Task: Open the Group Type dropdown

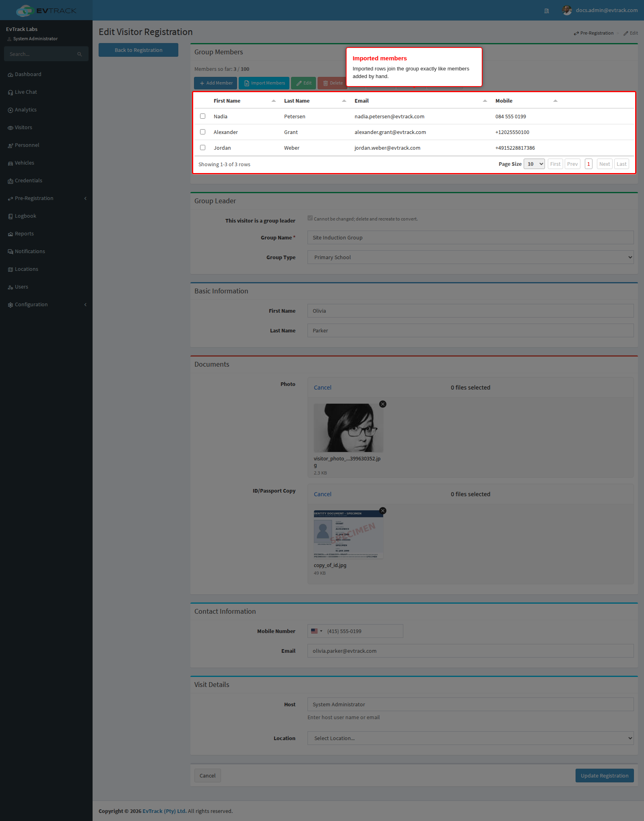Action: [x=471, y=257]
